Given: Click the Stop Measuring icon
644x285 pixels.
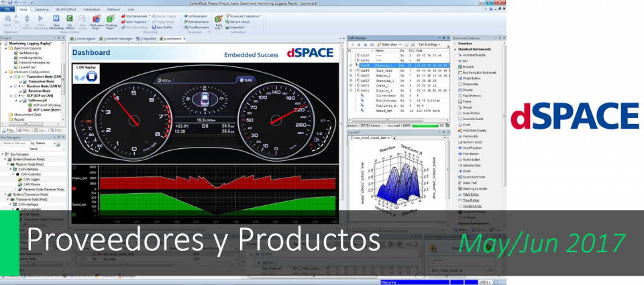Looking at the screenshot, I should tap(56, 19).
